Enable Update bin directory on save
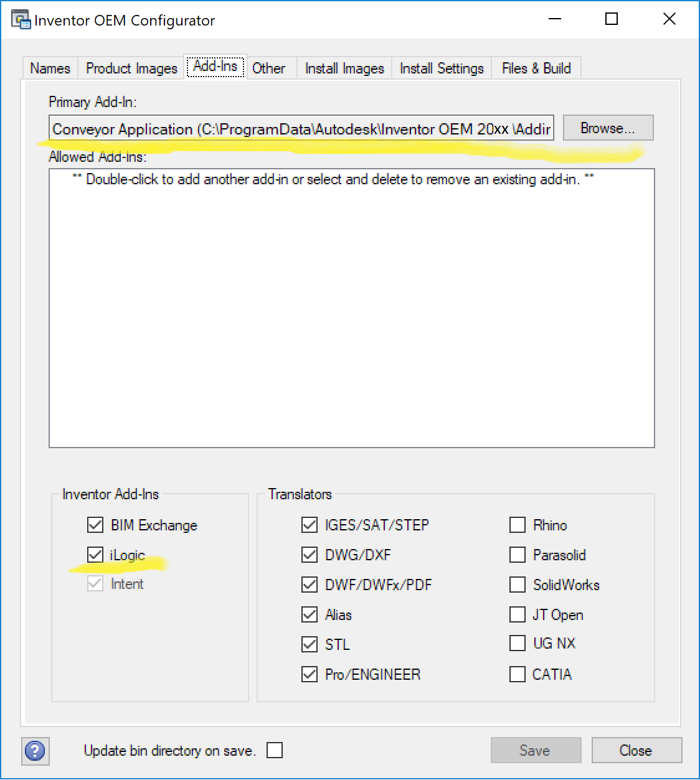The image size is (700, 780). [275, 750]
